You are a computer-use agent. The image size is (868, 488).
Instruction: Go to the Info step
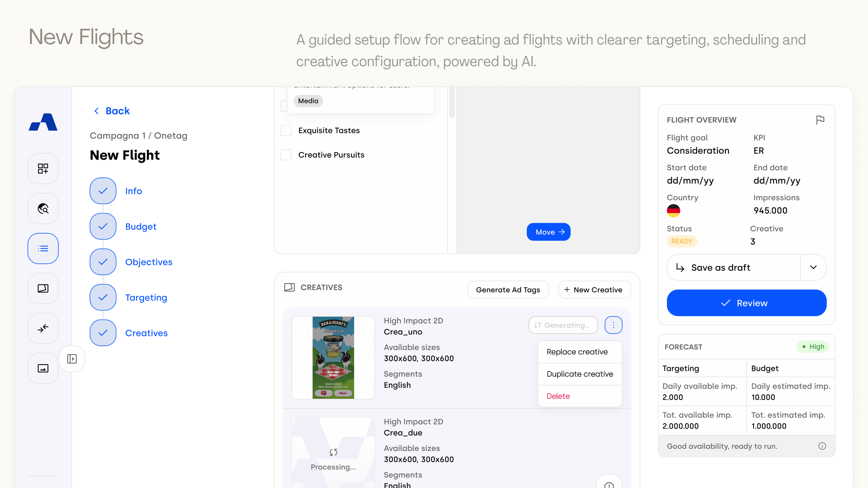pos(134,191)
